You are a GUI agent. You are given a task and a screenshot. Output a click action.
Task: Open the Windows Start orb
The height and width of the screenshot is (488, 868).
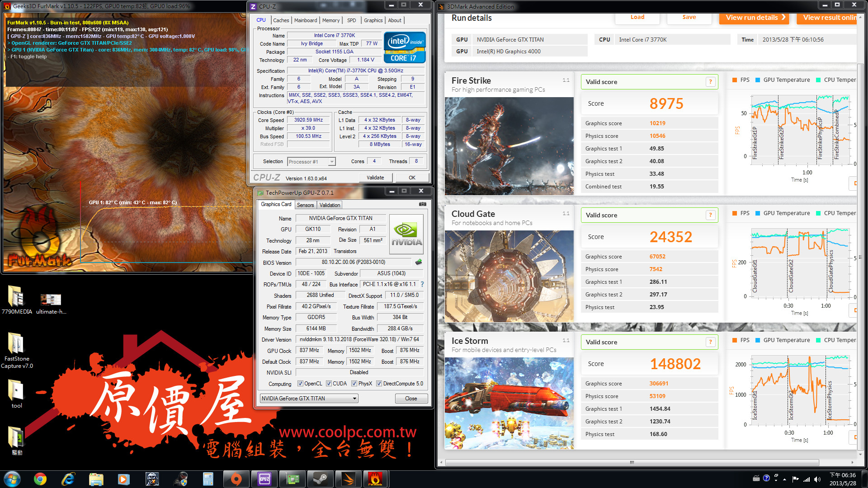[12, 479]
